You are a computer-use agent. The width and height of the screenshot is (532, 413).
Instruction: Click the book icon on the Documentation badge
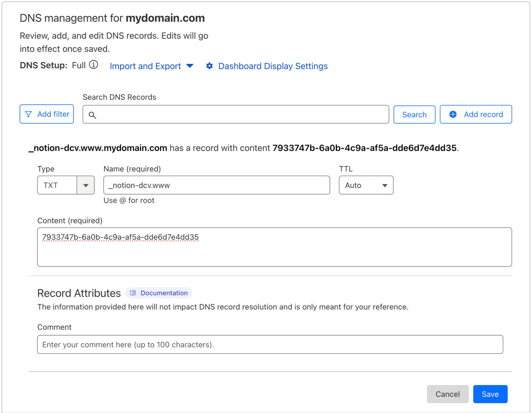[x=133, y=293]
